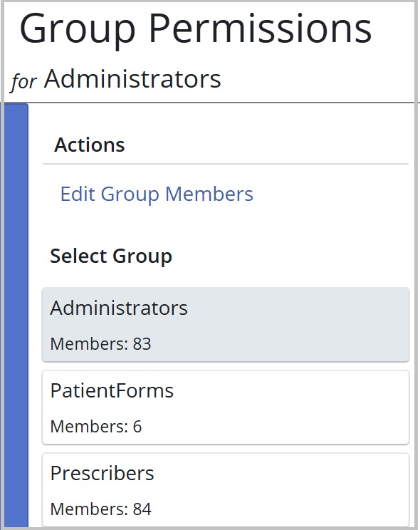Click the Select Group section header
This screenshot has width=420, height=530.
tap(111, 256)
